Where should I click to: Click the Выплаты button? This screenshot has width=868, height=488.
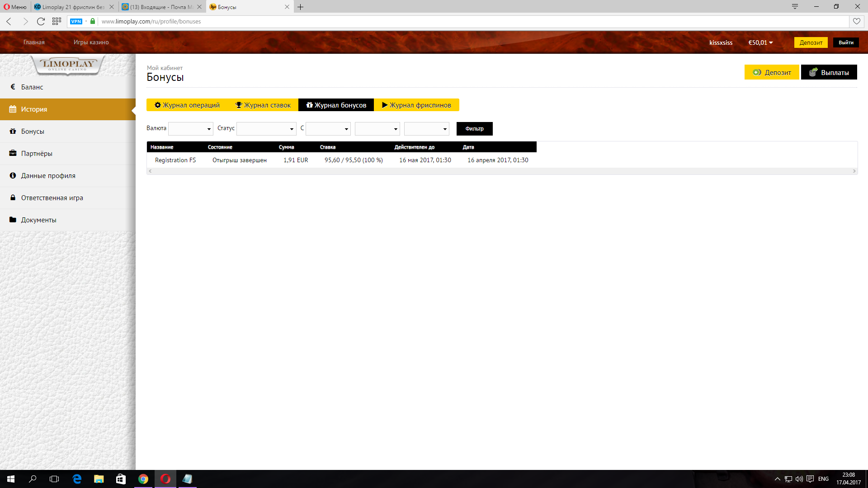pos(829,72)
